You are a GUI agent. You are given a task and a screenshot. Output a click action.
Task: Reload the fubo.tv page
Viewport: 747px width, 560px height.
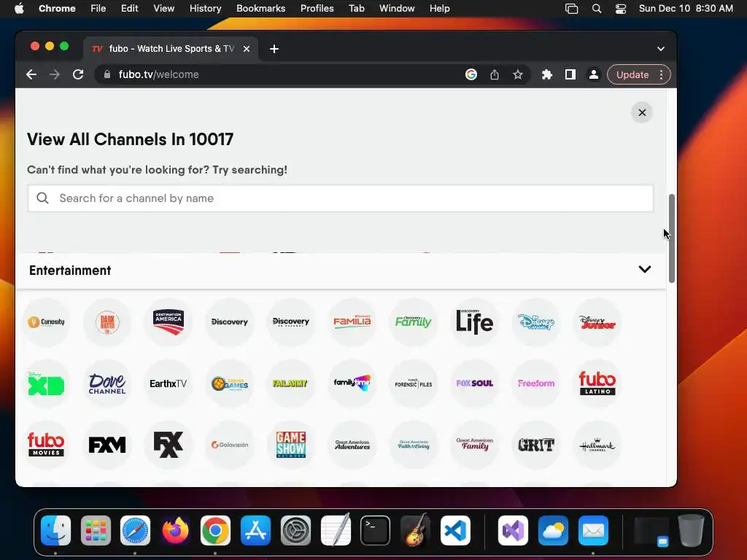[x=78, y=75]
